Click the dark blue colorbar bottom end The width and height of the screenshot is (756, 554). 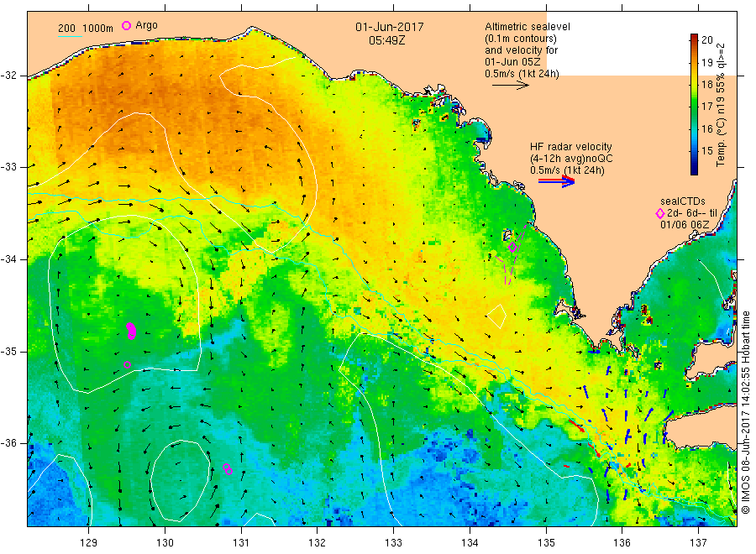[x=695, y=170]
